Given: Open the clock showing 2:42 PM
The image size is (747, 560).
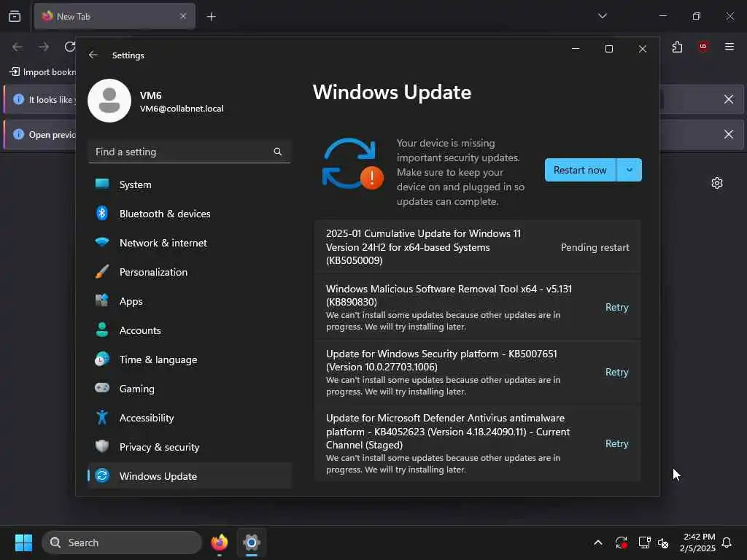Looking at the screenshot, I should (x=698, y=542).
